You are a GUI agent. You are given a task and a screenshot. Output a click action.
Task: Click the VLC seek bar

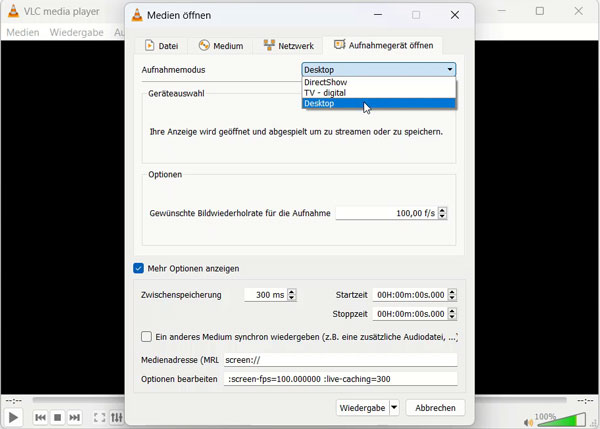(x=299, y=400)
